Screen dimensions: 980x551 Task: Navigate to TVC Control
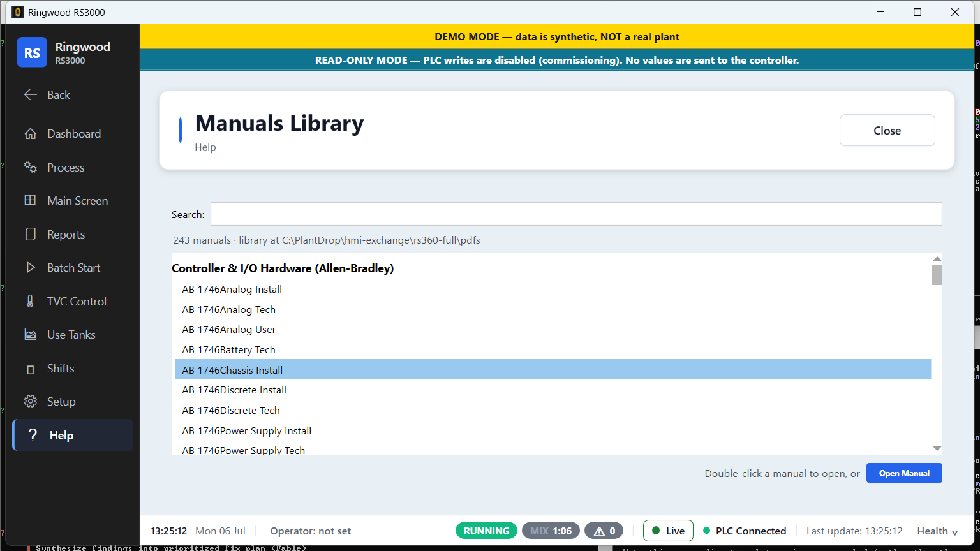73,301
